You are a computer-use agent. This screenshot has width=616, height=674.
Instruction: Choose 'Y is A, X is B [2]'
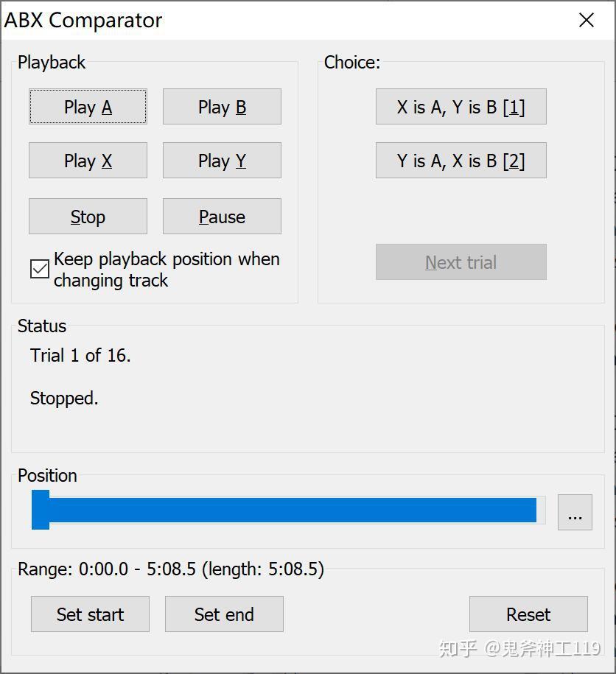pyautogui.click(x=461, y=161)
